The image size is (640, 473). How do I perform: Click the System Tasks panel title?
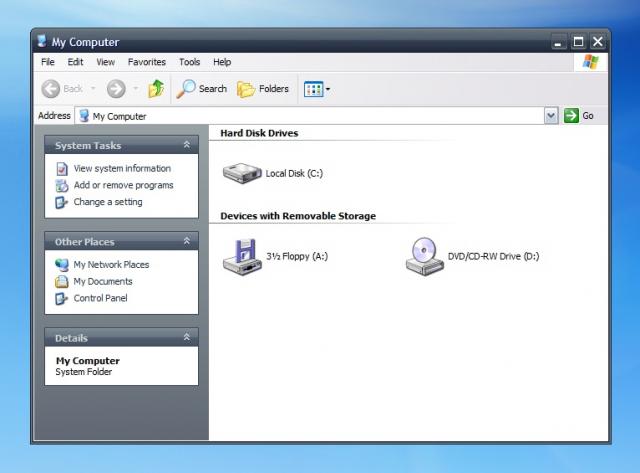88,146
